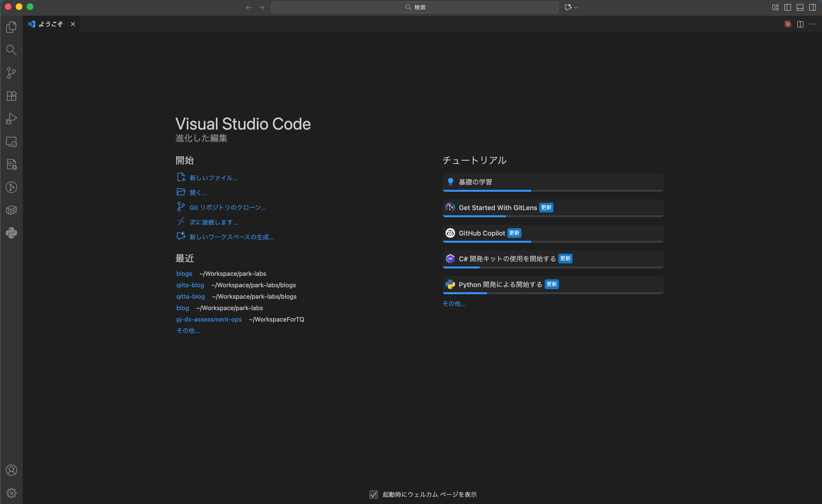Click the 新しいファイル... link
Image resolution: width=822 pixels, height=504 pixels.
point(213,178)
